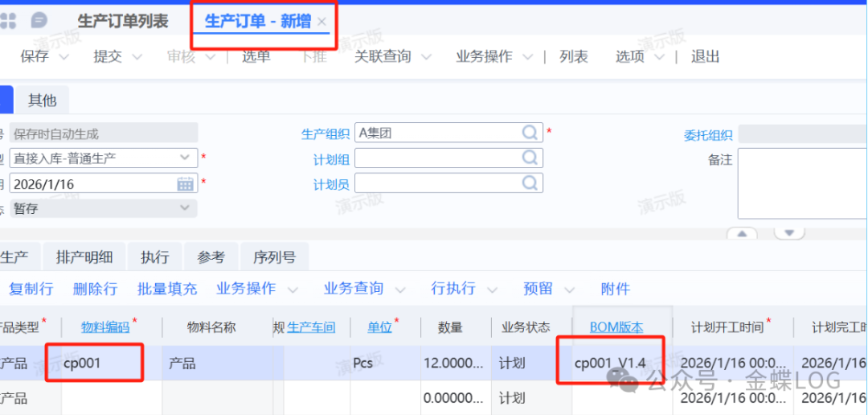Switch to the 序列号 tab
This screenshot has height=415, width=868.
[x=274, y=257]
